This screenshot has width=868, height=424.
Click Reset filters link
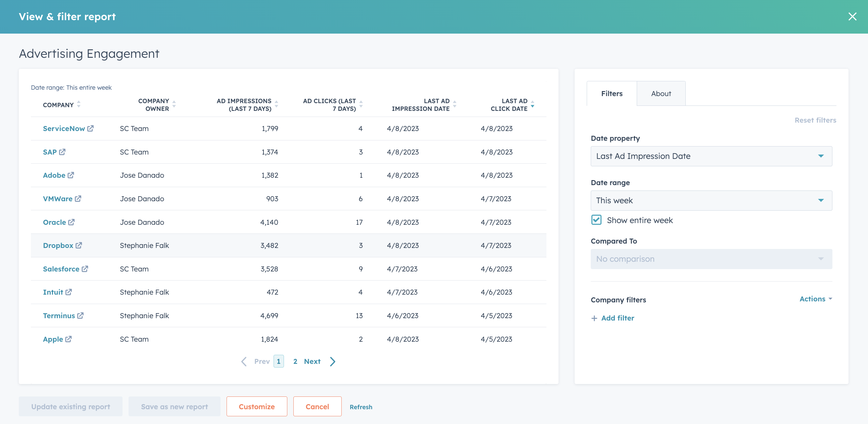[x=815, y=120]
